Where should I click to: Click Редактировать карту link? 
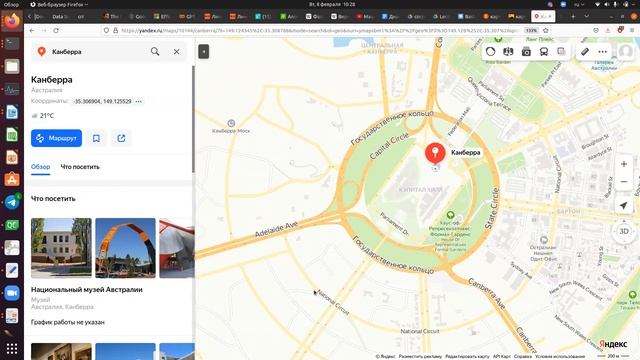point(467,356)
